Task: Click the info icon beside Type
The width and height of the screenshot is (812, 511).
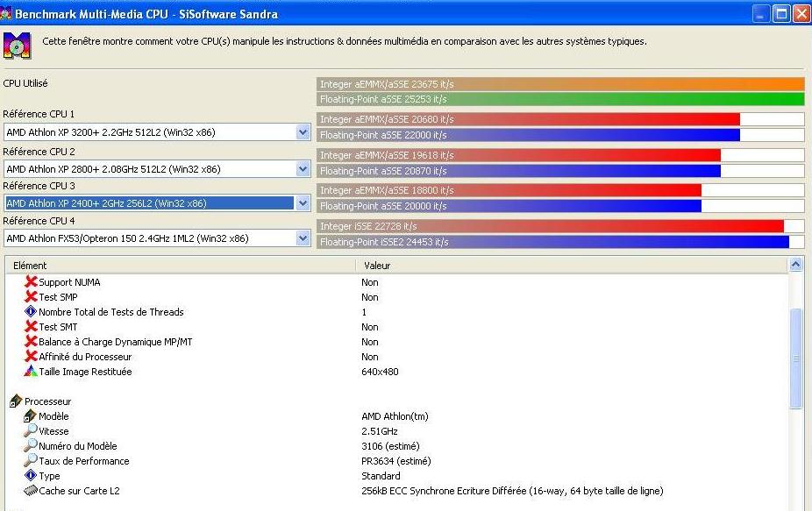Action: [31, 475]
